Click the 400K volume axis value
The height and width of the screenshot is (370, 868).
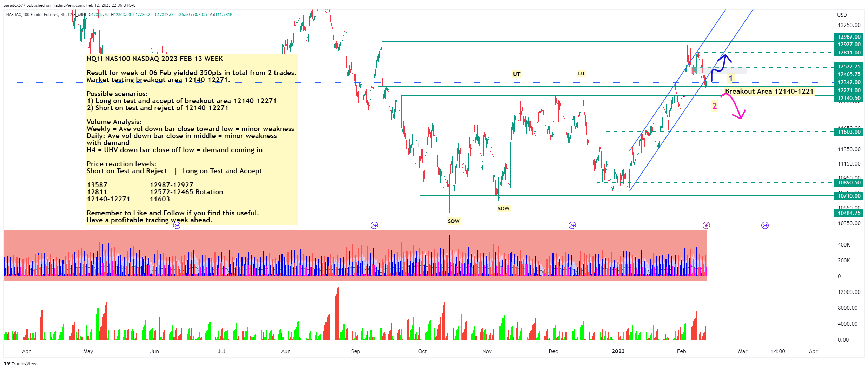pos(844,245)
